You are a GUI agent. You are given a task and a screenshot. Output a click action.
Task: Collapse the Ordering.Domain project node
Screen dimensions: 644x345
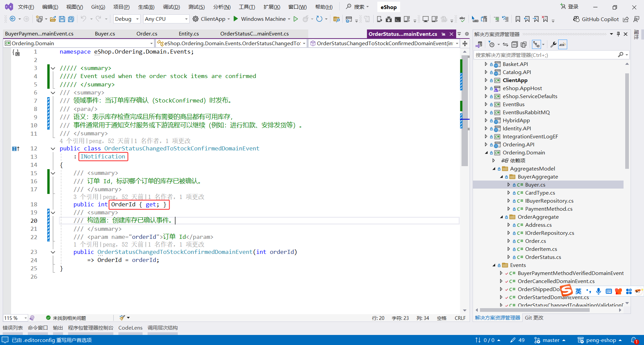point(486,153)
